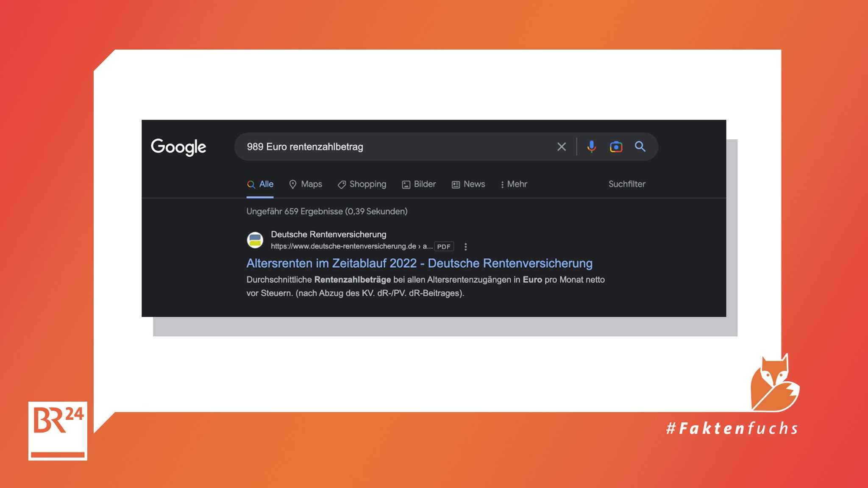Start voice search with the microphone icon
This screenshot has height=488, width=868.
click(591, 147)
